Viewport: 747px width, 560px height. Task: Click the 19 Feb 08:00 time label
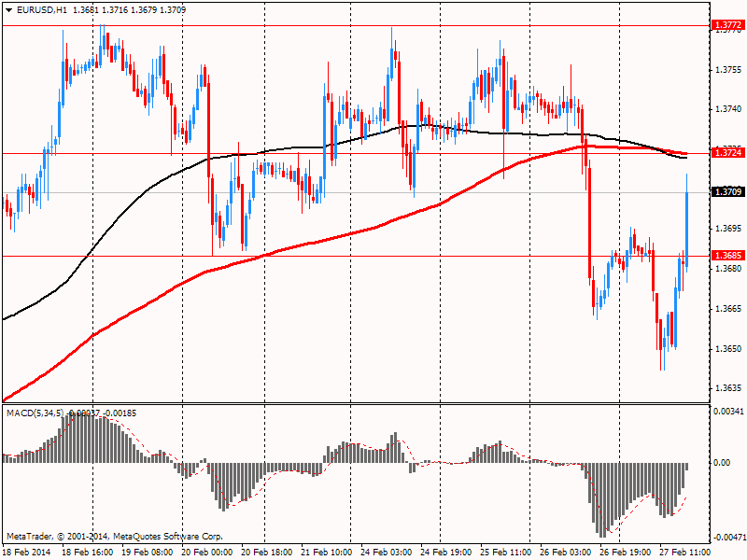tap(148, 552)
